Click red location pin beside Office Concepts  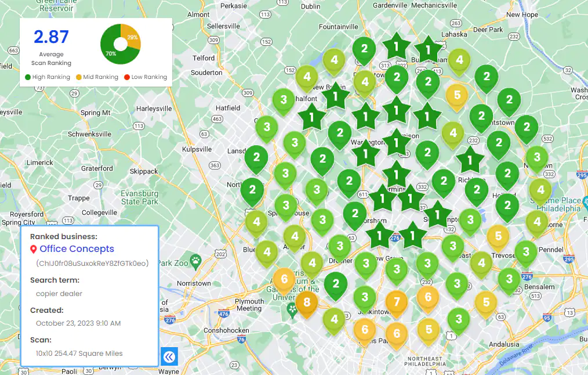tap(34, 250)
